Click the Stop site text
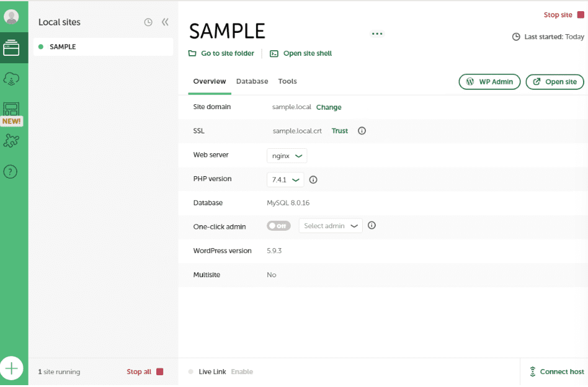Screen dimensions: 588x387 click(558, 15)
